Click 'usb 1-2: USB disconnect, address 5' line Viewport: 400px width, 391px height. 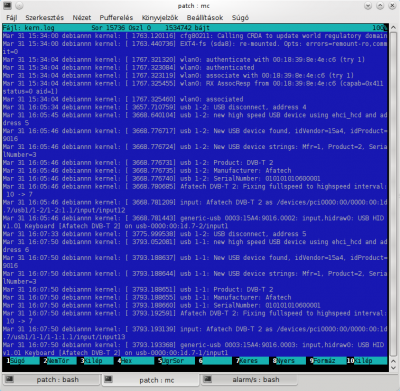tap(155, 234)
